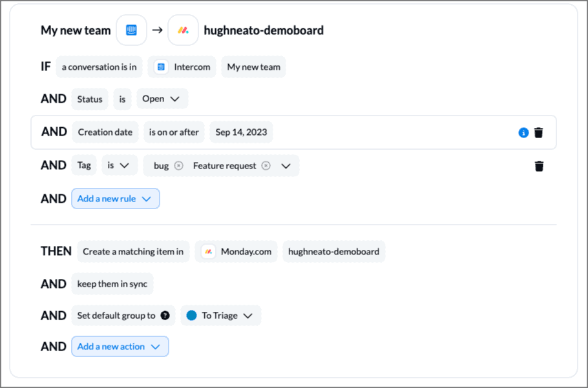Remove the bug tag

click(179, 165)
